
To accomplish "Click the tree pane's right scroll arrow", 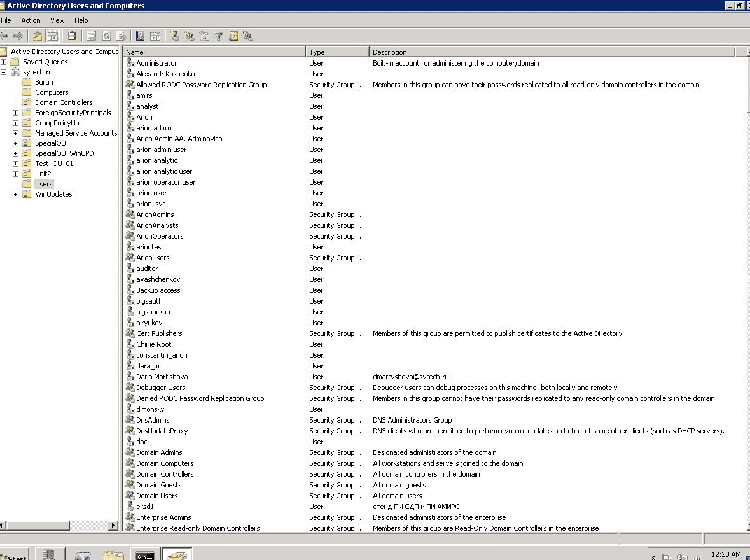I will click(x=113, y=525).
